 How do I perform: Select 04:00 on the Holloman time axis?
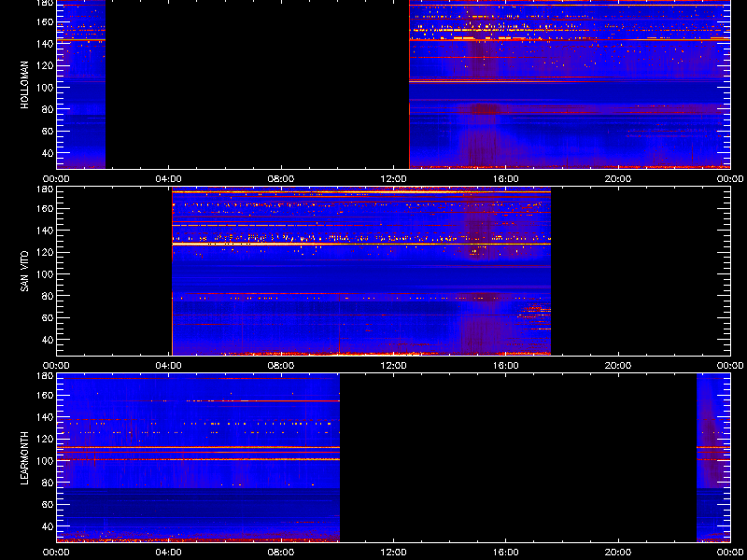pos(169,179)
